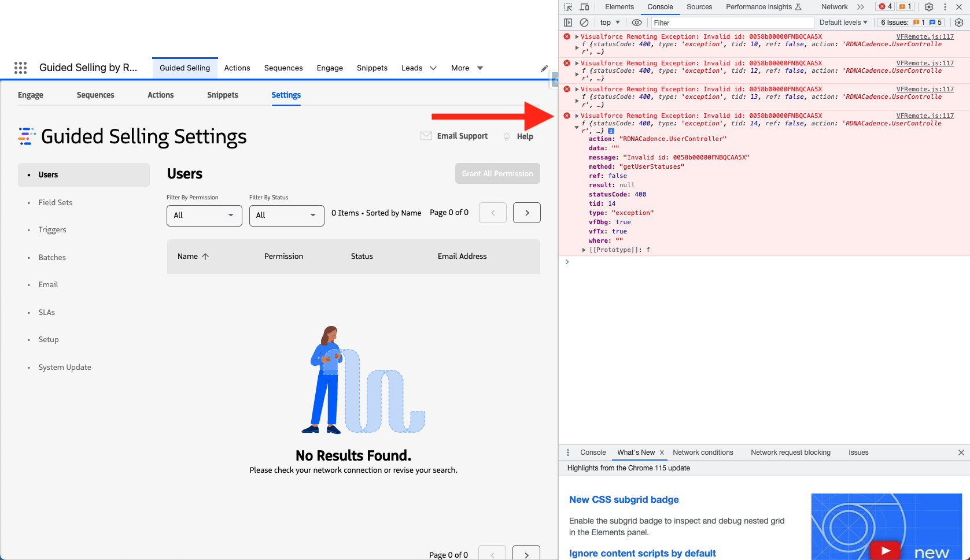Open the DevTools three-dot customize menu
The image size is (970, 560).
coord(945,7)
